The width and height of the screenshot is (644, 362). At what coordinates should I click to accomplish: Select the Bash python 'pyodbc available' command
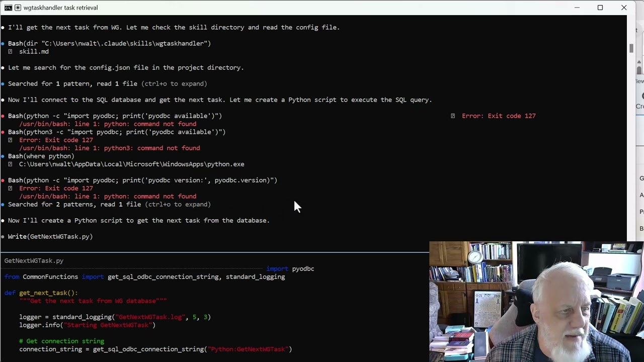pyautogui.click(x=115, y=116)
